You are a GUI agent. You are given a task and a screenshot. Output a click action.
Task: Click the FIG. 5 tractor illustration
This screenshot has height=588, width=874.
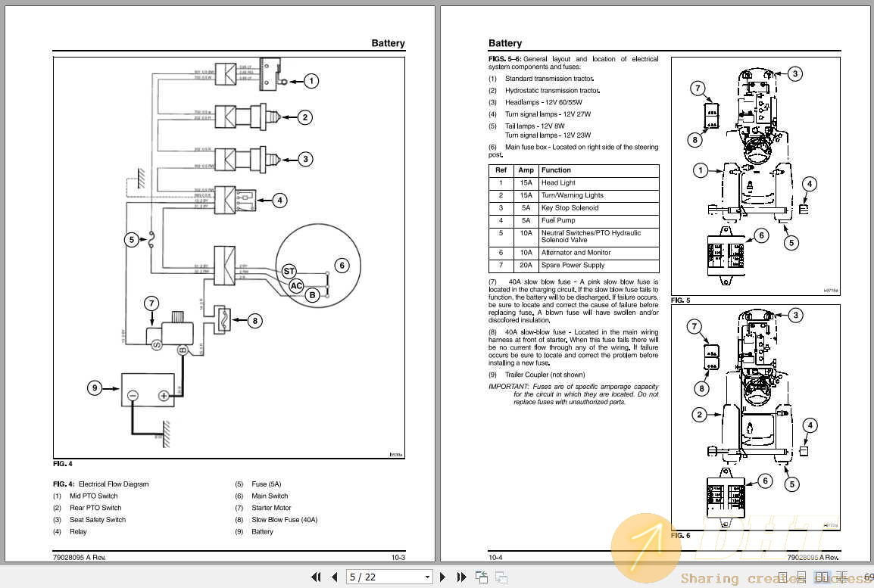(754, 174)
